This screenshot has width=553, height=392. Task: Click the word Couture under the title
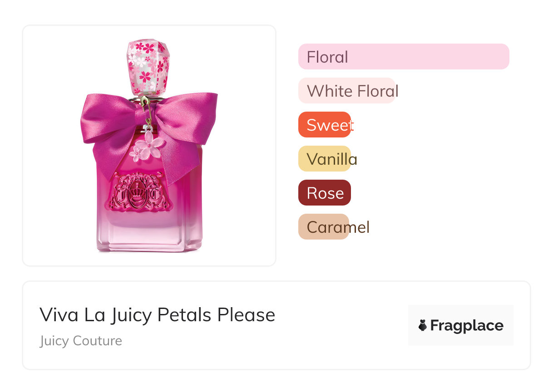(100, 341)
